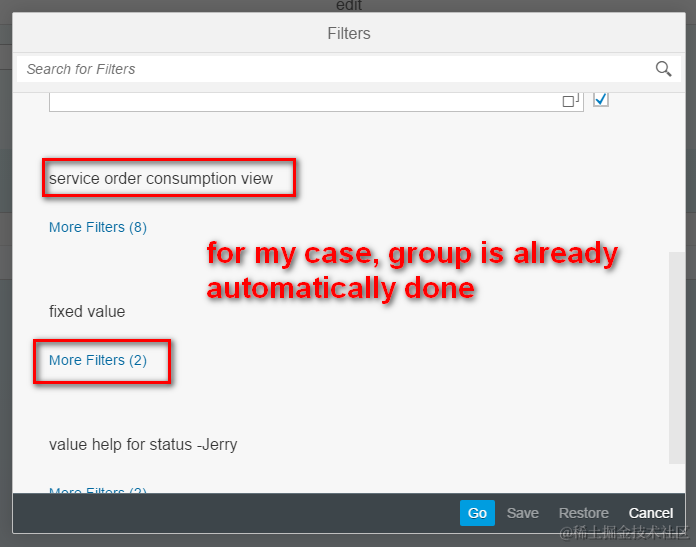Click the Restore button
This screenshot has width=696, height=547.
(583, 513)
